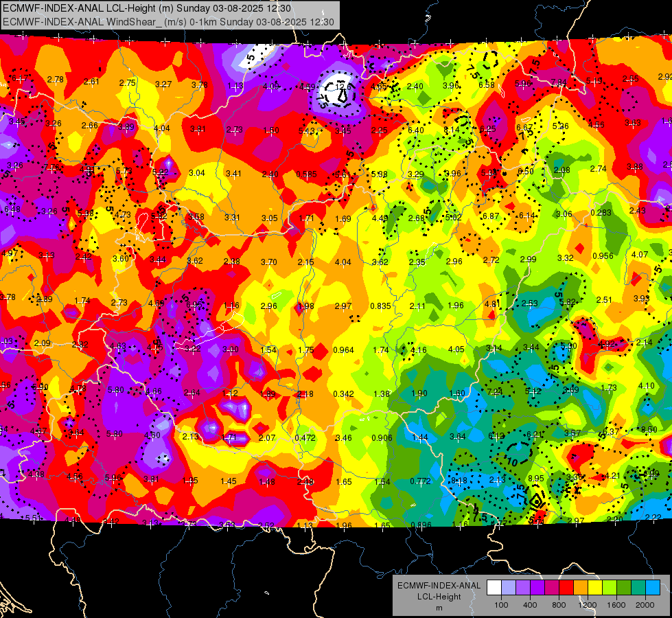672x618 pixels.
Task: Click the wind shear value 1.73
Action: (x=609, y=388)
